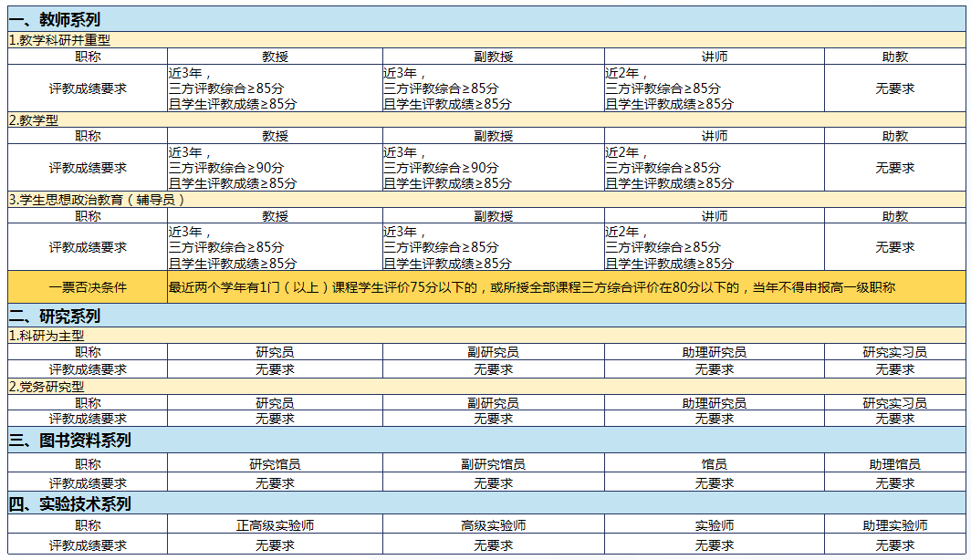Select the 1.教学科研并重型 subsection row

(x=59, y=40)
